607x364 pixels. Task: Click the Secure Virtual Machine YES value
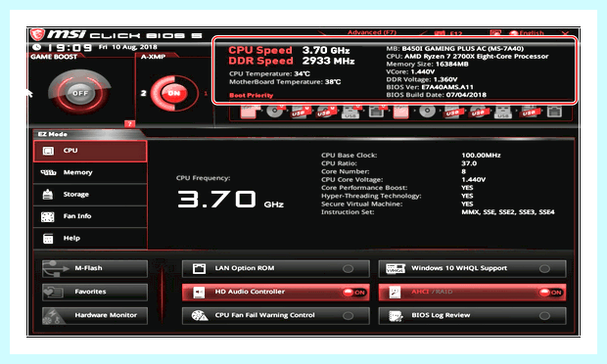pos(467,204)
